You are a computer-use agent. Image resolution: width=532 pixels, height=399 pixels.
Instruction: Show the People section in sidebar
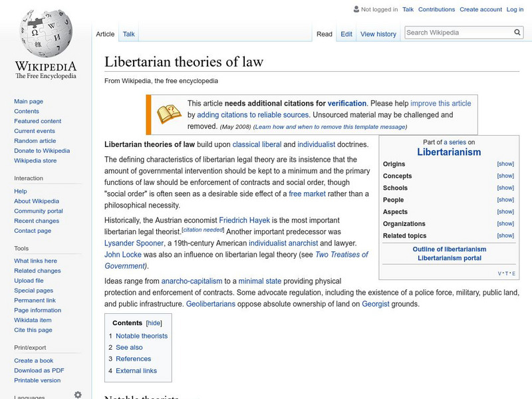(505, 199)
